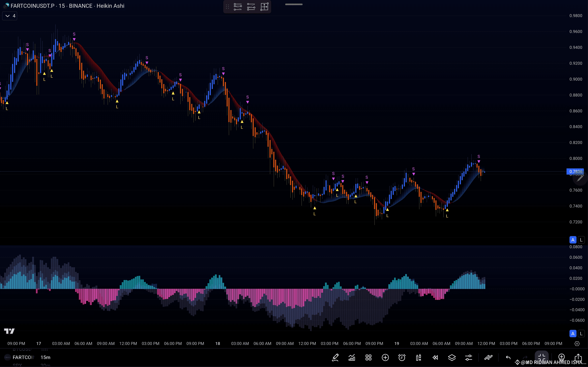This screenshot has height=367, width=588.
Task: Click the 0.8000 price axis label
Action: [576, 158]
